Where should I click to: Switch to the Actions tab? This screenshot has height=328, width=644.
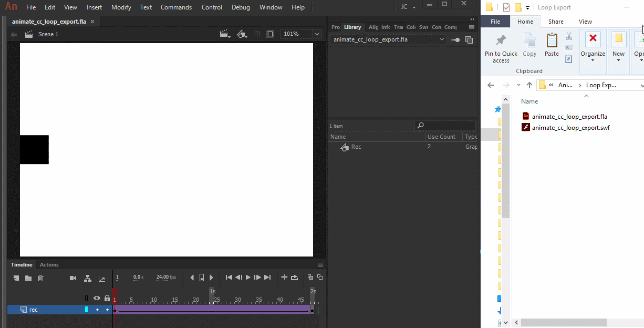[x=49, y=264]
